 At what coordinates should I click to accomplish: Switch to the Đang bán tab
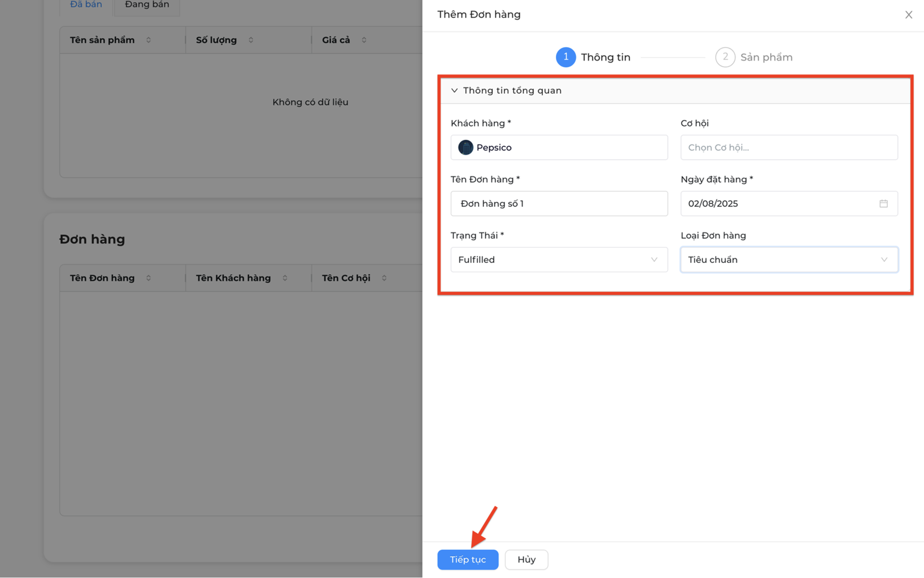coord(147,4)
